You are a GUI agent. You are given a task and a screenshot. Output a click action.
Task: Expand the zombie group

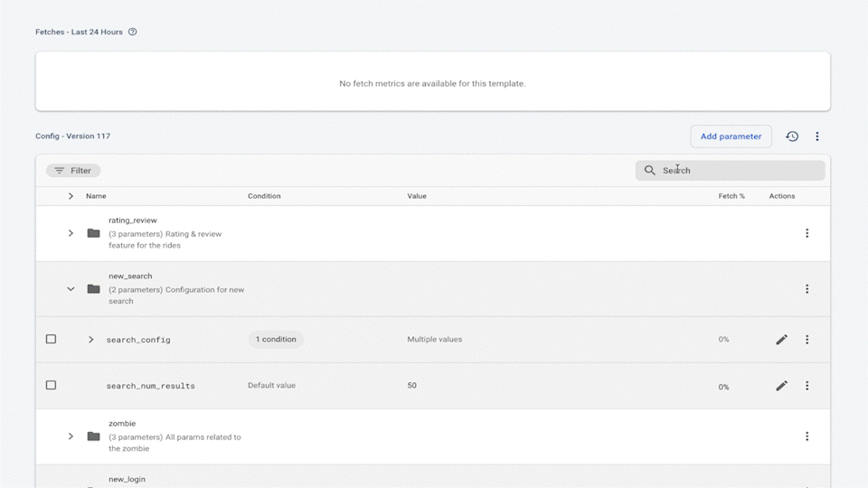coord(71,436)
